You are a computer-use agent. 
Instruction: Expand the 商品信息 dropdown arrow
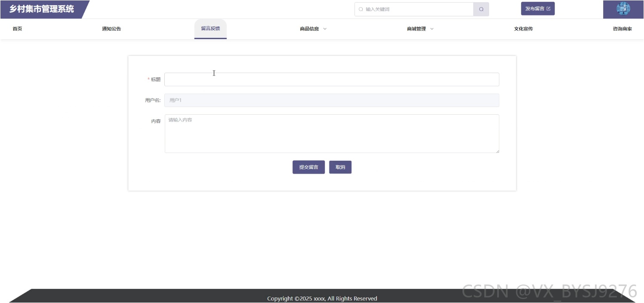(325, 29)
